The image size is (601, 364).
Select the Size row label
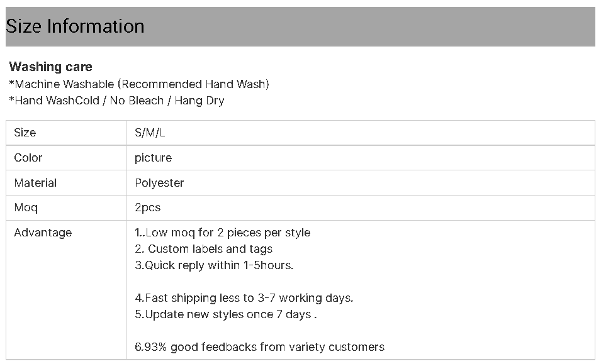coord(25,133)
